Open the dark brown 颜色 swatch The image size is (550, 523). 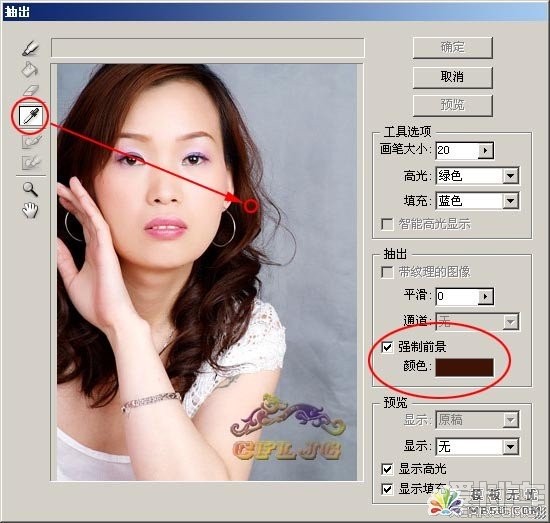[464, 367]
